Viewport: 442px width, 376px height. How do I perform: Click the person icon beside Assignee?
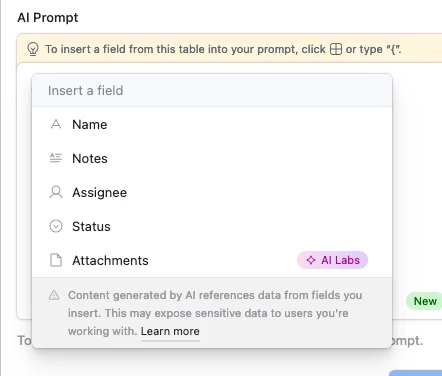pyautogui.click(x=56, y=192)
